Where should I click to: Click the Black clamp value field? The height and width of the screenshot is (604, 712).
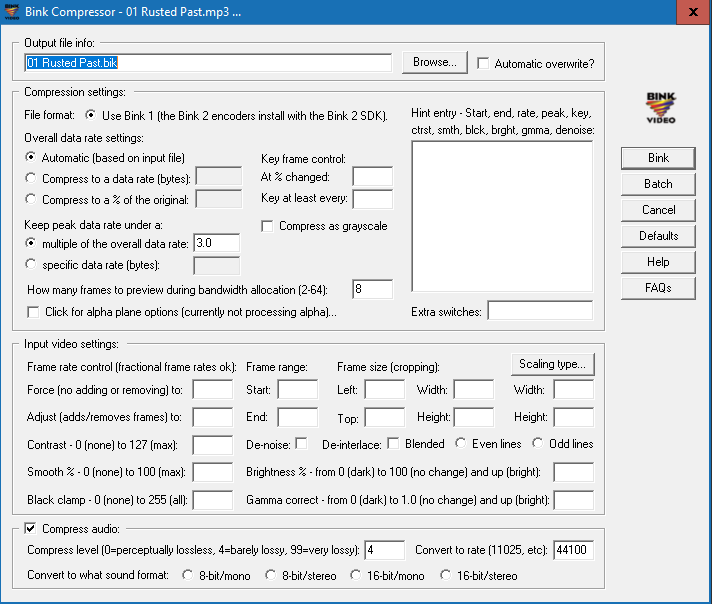click(x=213, y=500)
